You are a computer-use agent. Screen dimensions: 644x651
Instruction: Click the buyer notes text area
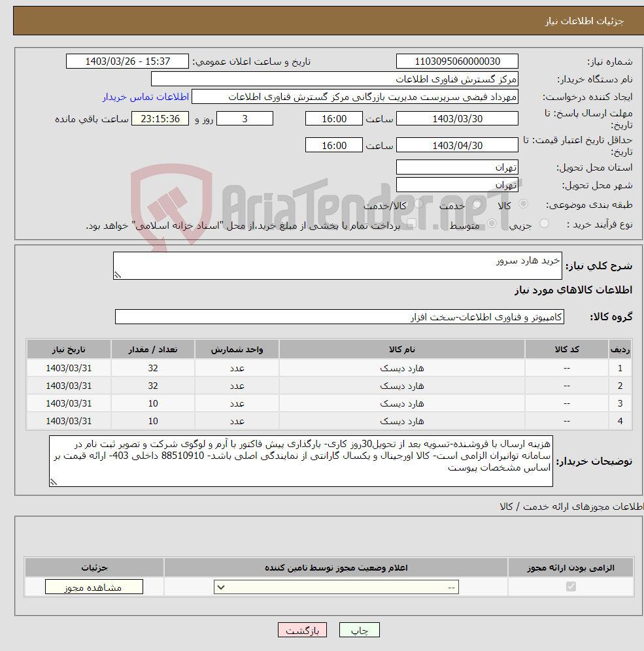tap(301, 461)
